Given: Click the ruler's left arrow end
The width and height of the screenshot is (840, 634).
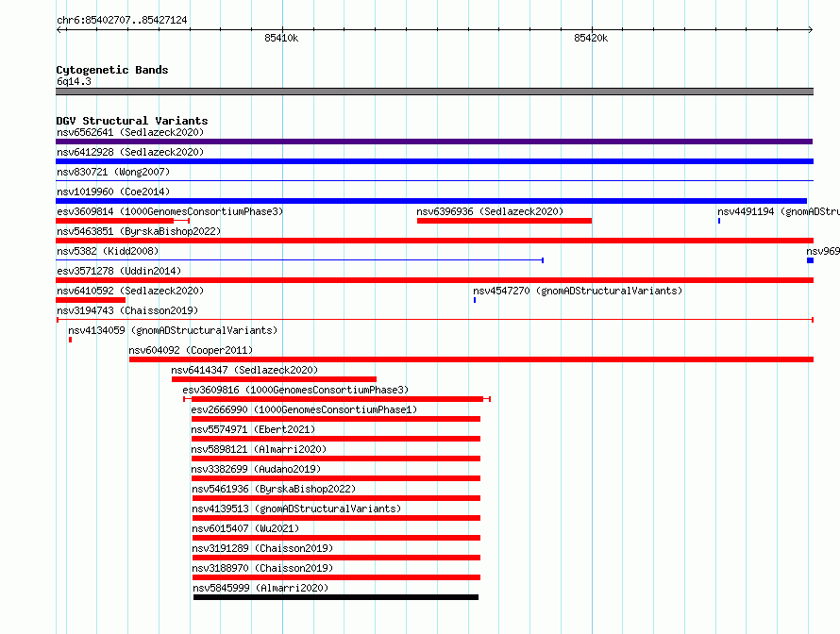Looking at the screenshot, I should 59,29.
